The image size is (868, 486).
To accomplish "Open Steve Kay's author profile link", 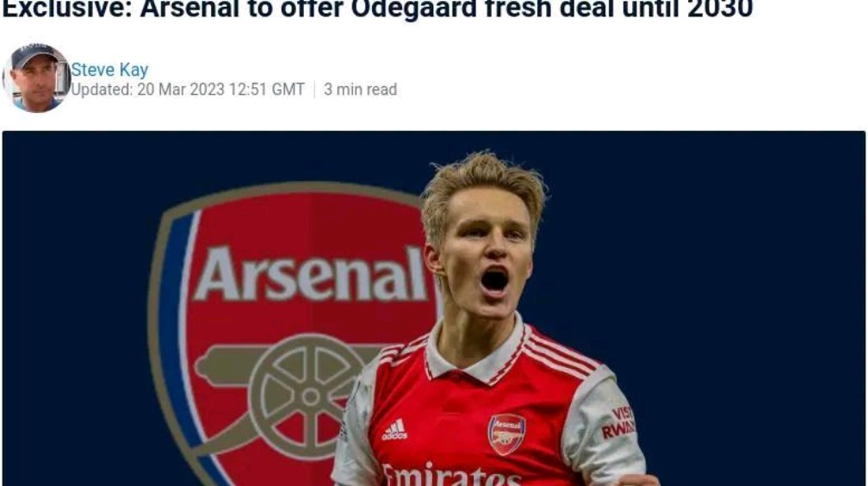I will tap(109, 70).
